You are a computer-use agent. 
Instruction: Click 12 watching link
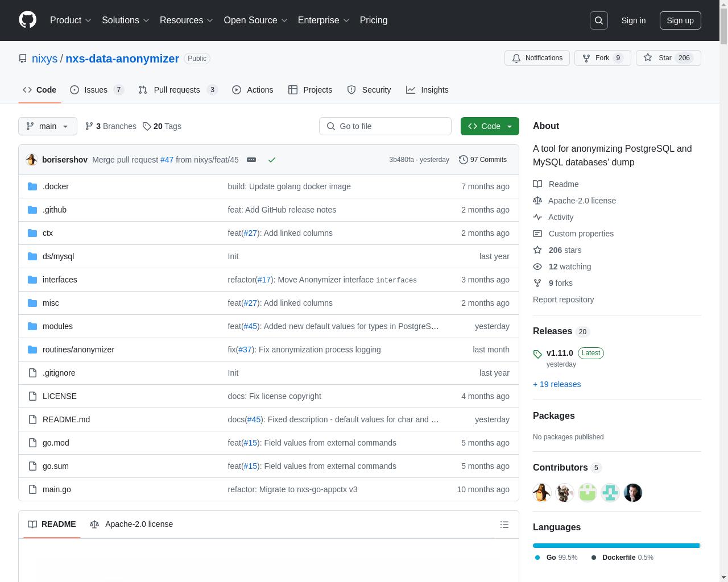(x=562, y=267)
